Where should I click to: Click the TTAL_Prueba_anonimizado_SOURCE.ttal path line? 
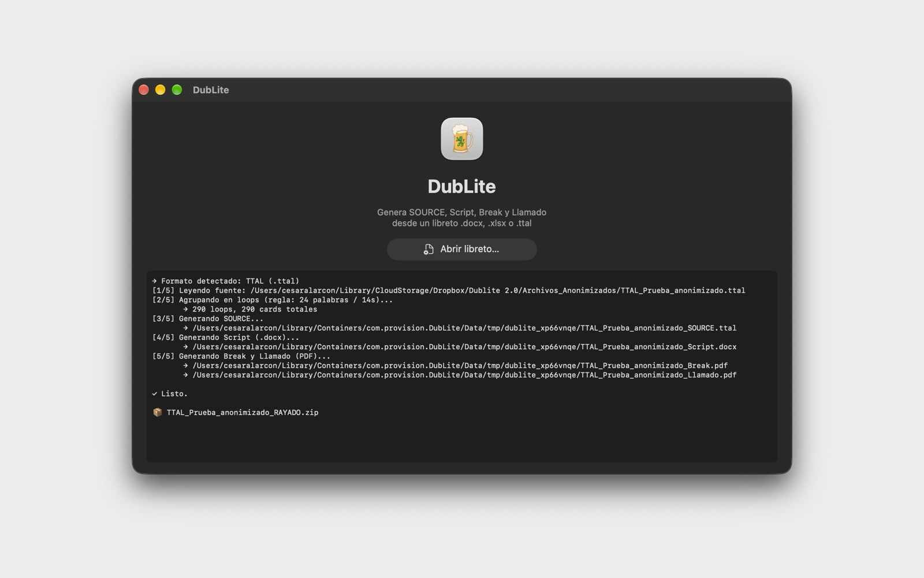[x=460, y=328]
